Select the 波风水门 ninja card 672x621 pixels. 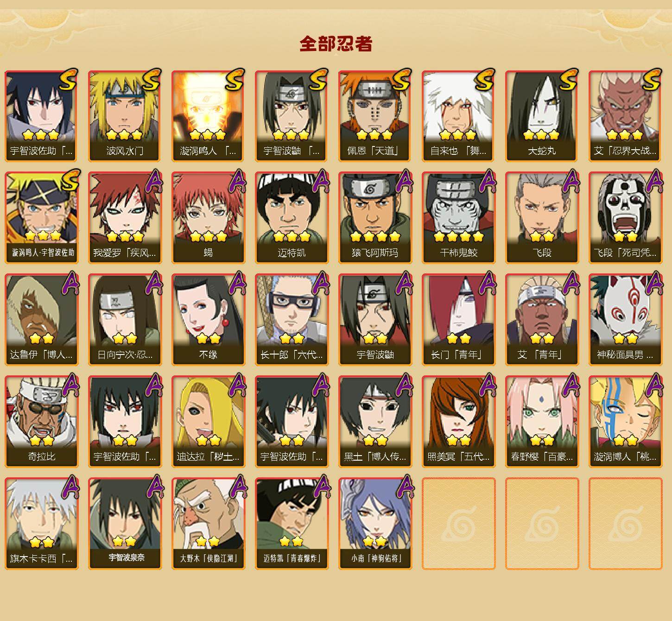125,116
